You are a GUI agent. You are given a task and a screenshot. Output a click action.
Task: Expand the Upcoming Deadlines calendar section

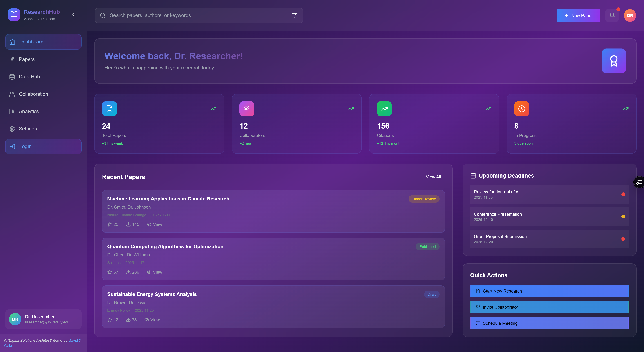tap(473, 176)
